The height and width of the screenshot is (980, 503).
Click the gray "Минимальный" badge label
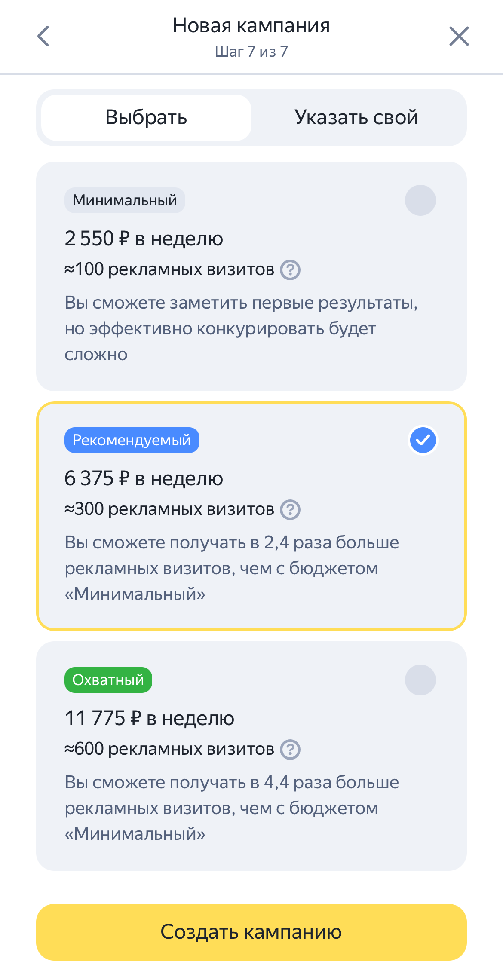click(125, 200)
